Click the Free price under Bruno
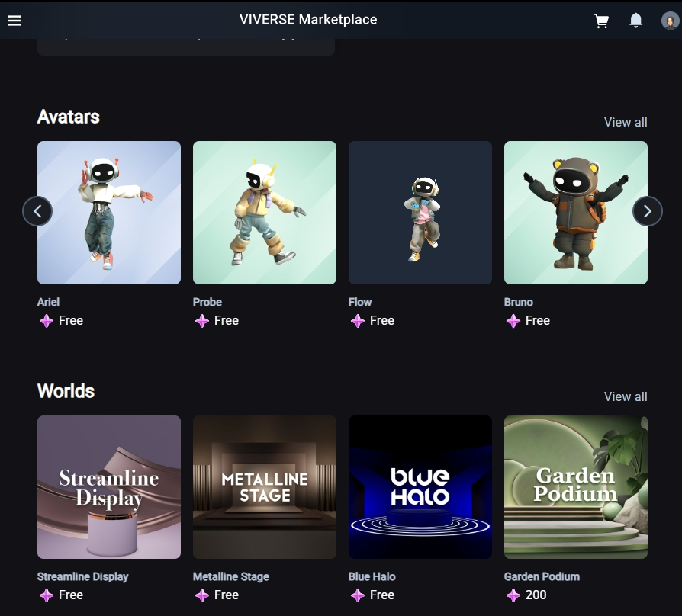The height and width of the screenshot is (616, 682). 538,321
